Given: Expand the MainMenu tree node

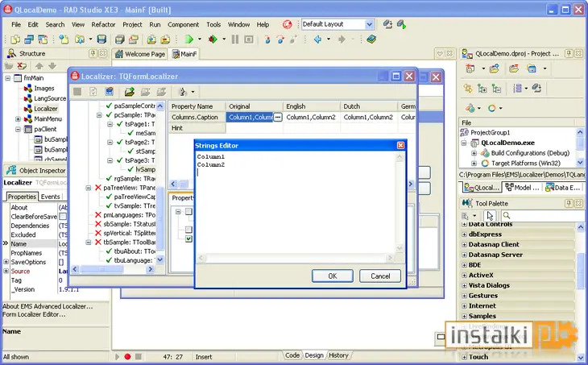Looking at the screenshot, I should pos(18,119).
